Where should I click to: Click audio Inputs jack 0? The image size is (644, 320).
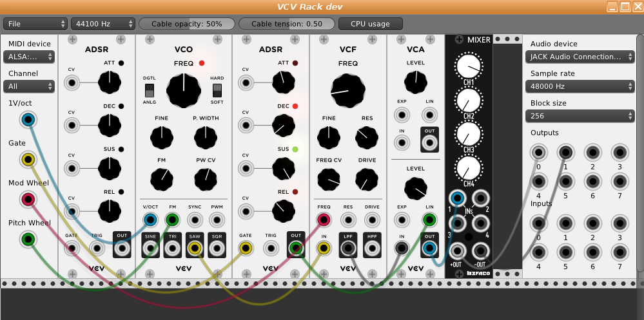click(x=538, y=224)
